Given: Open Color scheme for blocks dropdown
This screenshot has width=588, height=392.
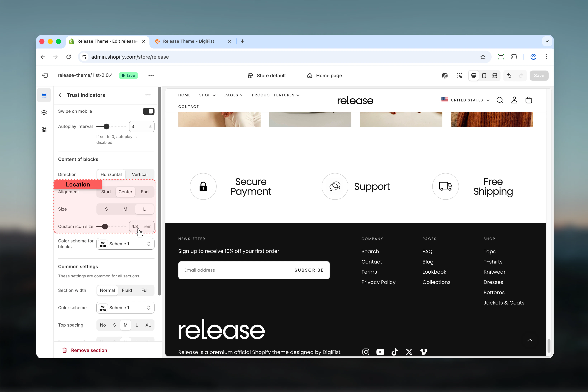Looking at the screenshot, I should click(125, 244).
